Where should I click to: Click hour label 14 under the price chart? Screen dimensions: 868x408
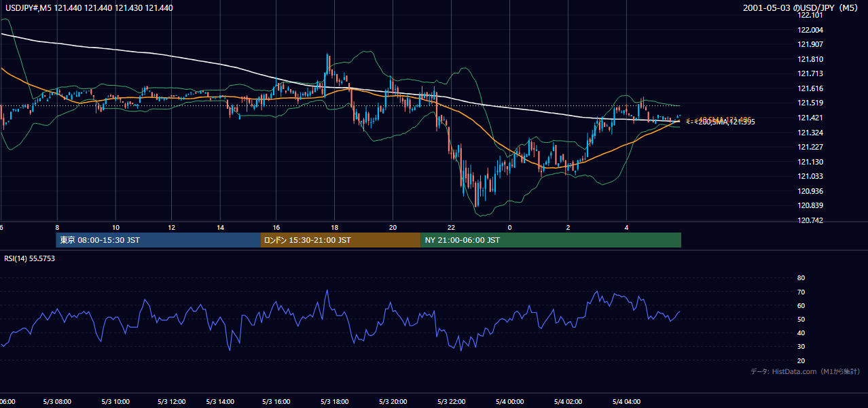221,228
